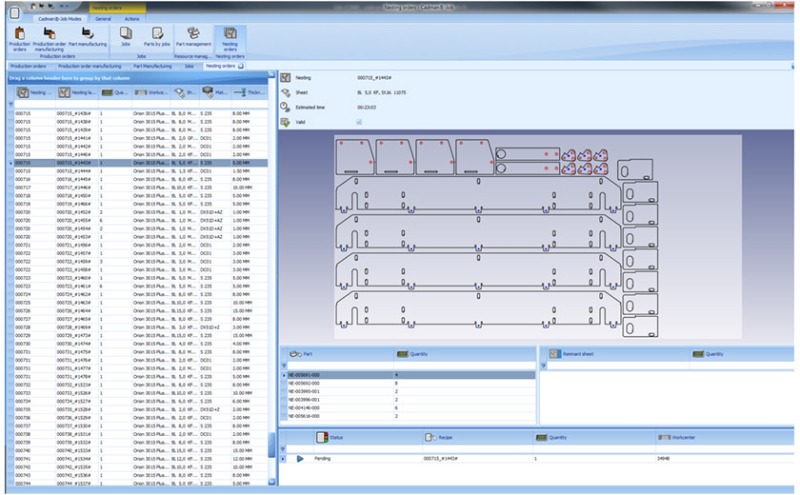Select part NE-005616-000 in the parts list
This screenshot has height=495, width=800.
point(303,415)
